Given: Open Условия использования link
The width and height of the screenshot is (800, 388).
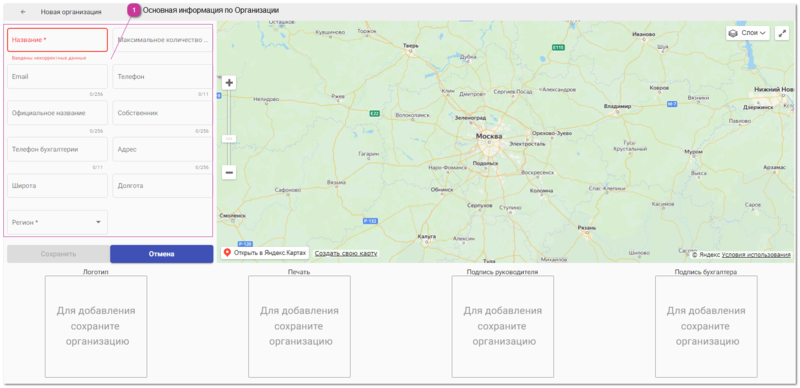Looking at the screenshot, I should (756, 254).
